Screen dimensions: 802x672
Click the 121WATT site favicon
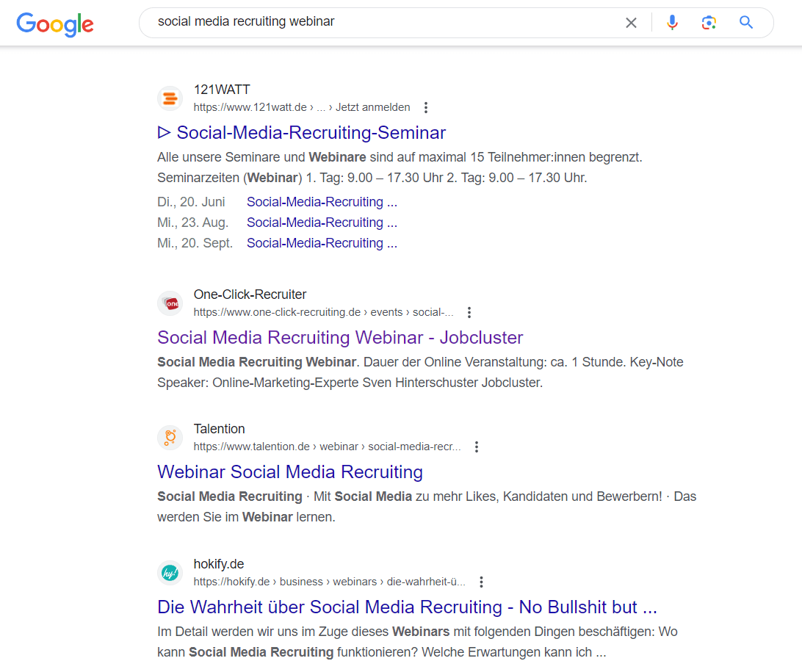click(x=170, y=98)
